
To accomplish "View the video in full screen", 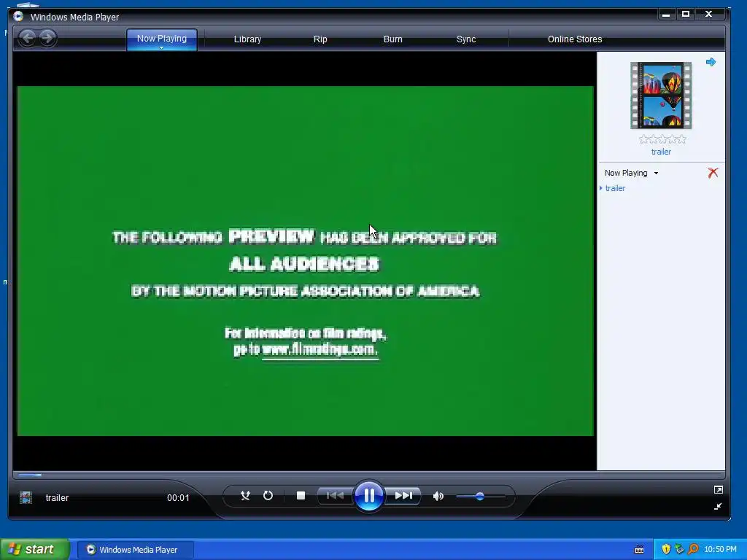I will pos(719,489).
